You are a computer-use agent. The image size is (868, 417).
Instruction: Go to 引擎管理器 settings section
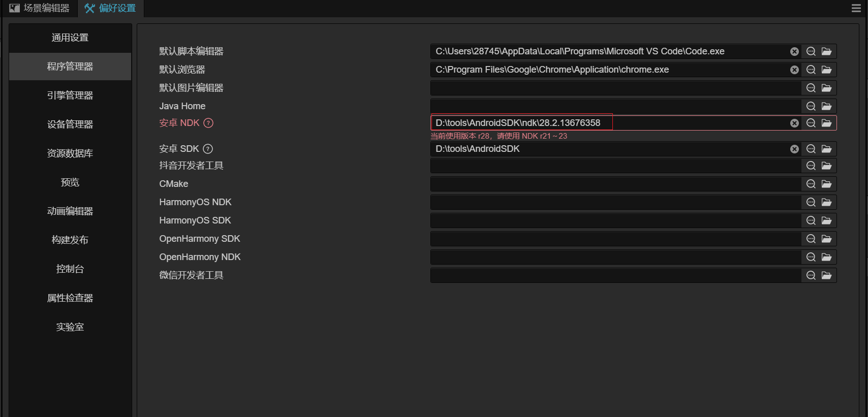(70, 95)
